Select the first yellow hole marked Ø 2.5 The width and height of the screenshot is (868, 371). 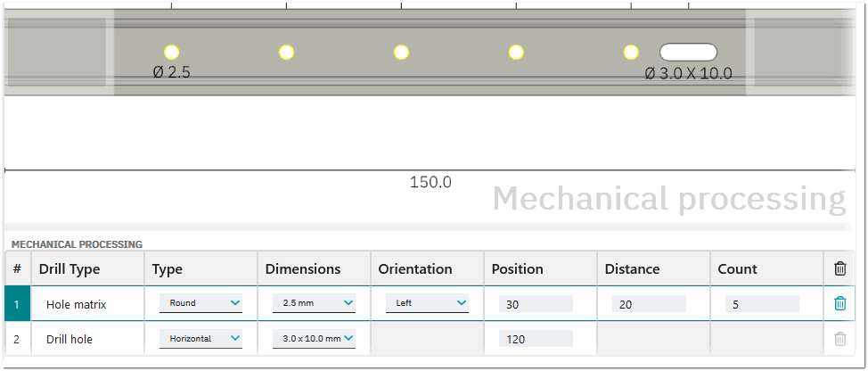(171, 53)
